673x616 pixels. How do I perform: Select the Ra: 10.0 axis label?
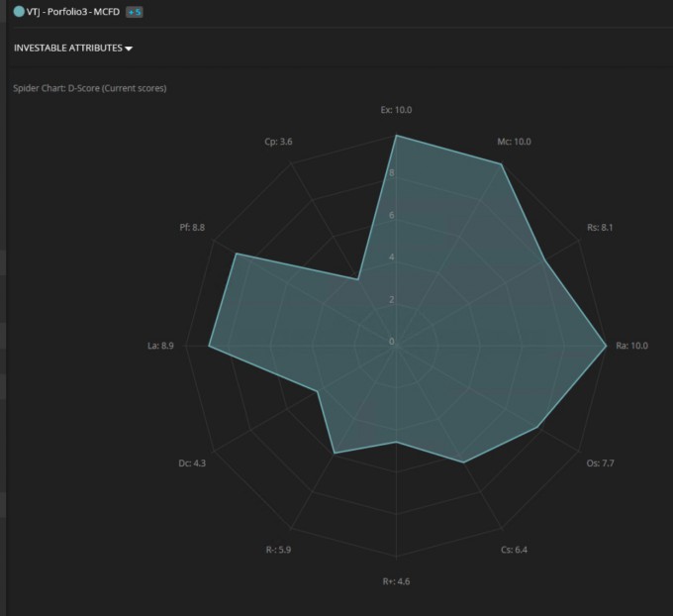[x=631, y=346]
